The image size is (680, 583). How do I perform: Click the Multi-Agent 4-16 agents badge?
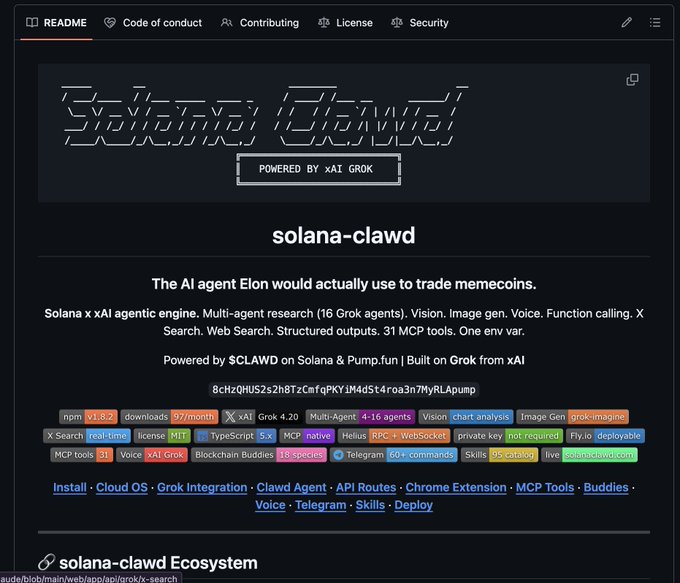click(x=360, y=417)
